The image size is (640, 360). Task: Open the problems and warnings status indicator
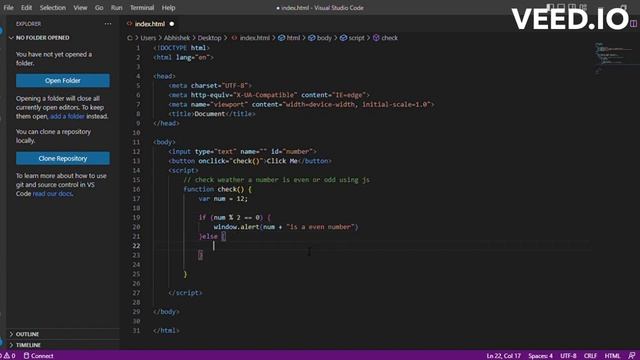[8, 356]
